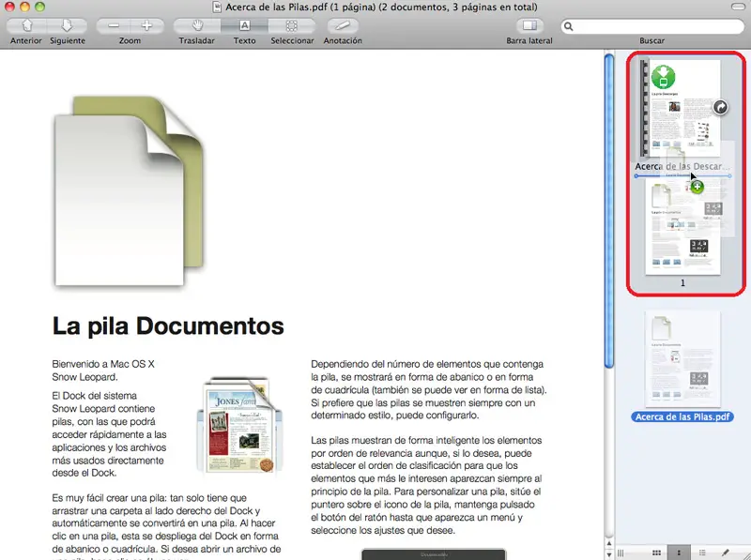Zoom in with the plus button
The height and width of the screenshot is (560, 751).
point(146,25)
